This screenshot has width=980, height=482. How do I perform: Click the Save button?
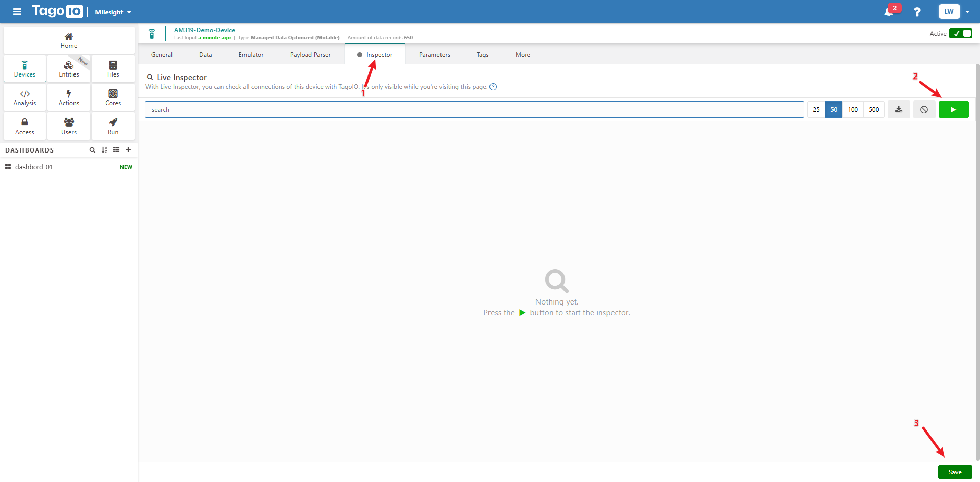tap(955, 472)
